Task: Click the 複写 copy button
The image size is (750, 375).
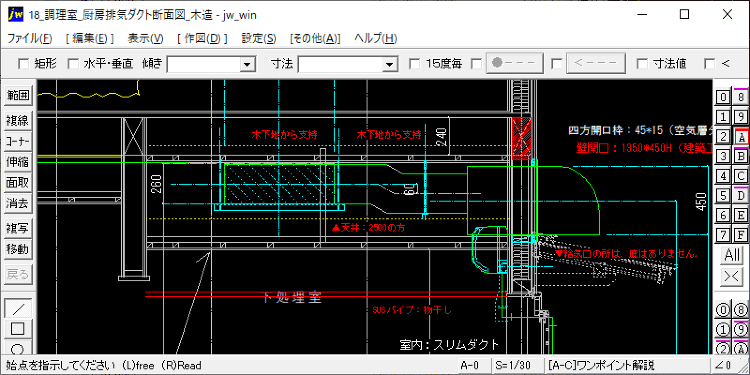Action: (18, 228)
